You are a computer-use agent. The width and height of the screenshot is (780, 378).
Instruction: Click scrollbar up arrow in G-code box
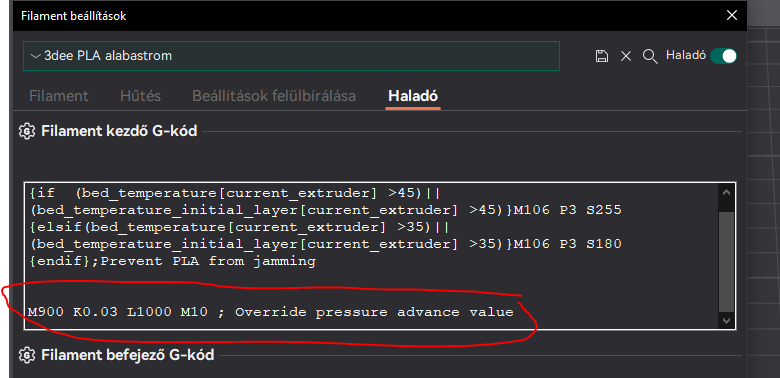(727, 192)
